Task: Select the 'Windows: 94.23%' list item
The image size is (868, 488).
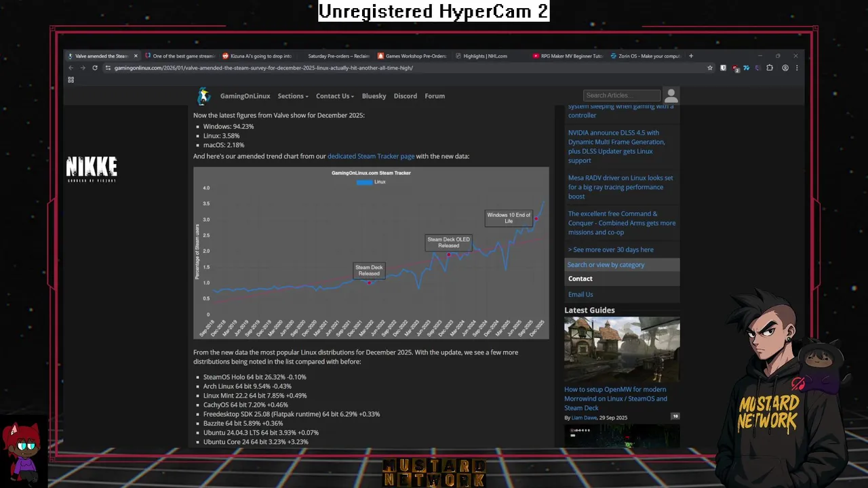Action: (x=229, y=127)
